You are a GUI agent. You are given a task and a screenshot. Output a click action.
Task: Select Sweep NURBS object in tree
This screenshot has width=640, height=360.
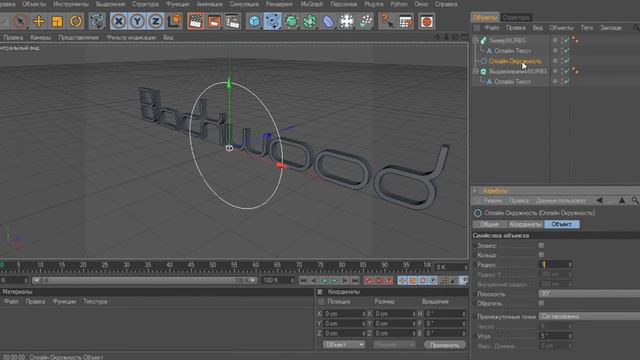point(508,40)
